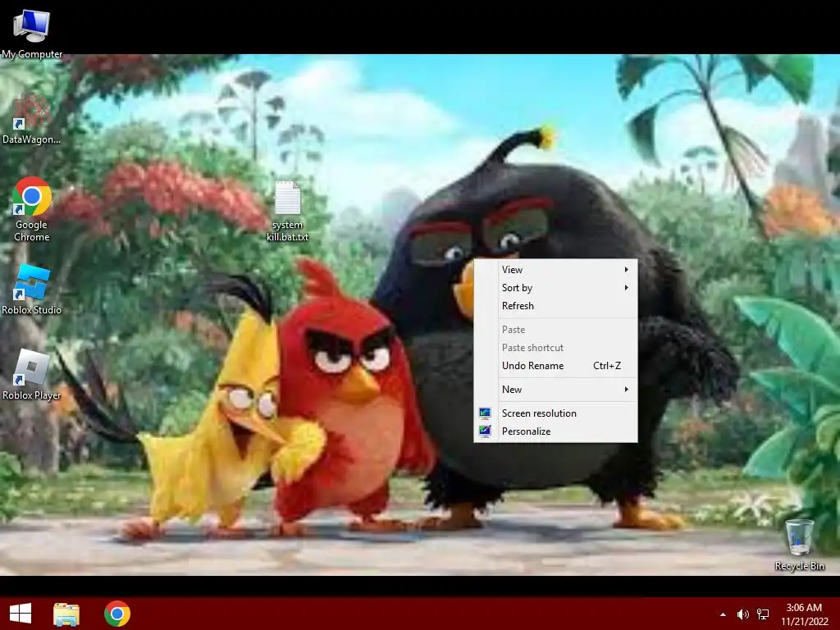Open the Windows Start button
The height and width of the screenshot is (630, 840).
point(21,614)
